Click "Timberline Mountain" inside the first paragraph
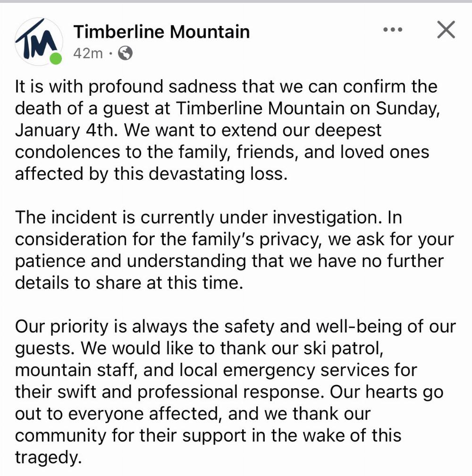 point(260,109)
